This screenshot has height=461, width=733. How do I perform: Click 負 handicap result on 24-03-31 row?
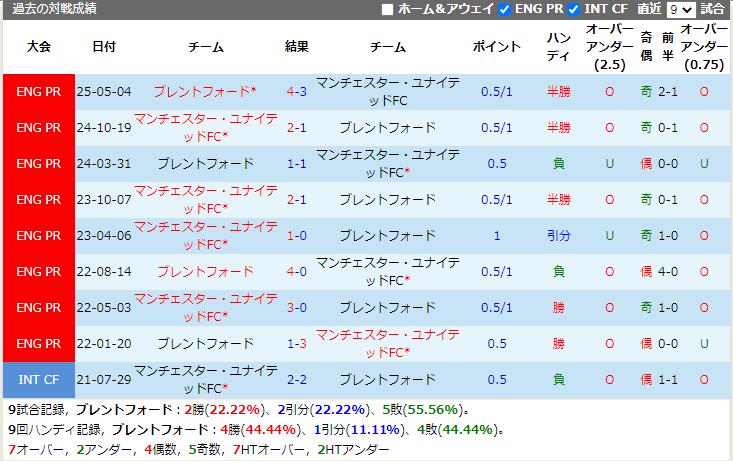(559, 164)
